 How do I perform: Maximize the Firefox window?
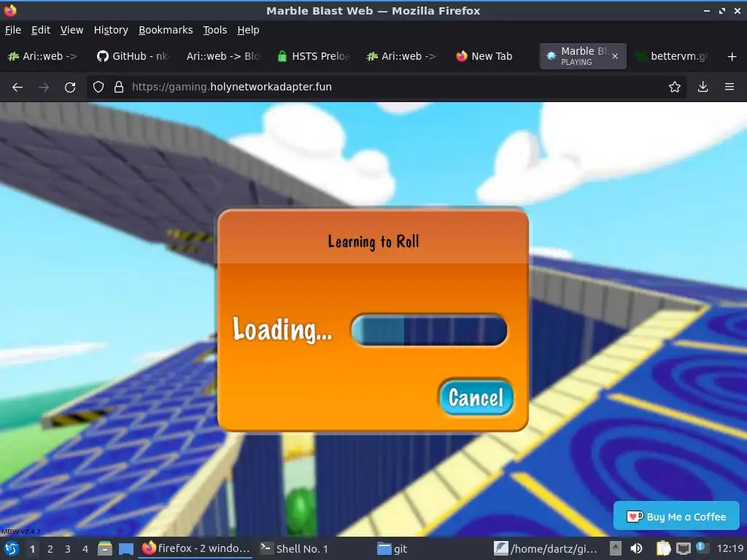(x=722, y=10)
